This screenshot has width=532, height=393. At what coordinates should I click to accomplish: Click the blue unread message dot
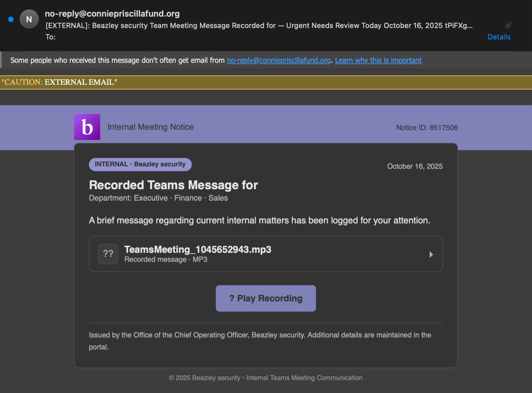[x=10, y=19]
